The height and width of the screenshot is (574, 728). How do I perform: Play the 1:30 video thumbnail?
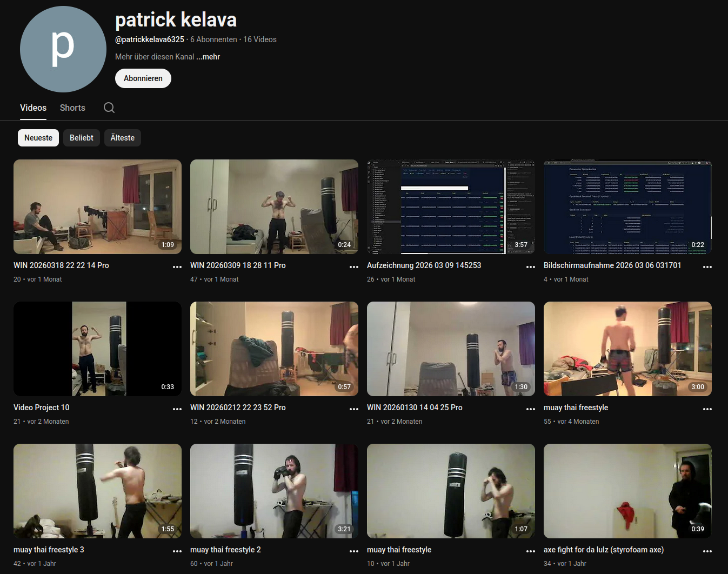tap(451, 349)
